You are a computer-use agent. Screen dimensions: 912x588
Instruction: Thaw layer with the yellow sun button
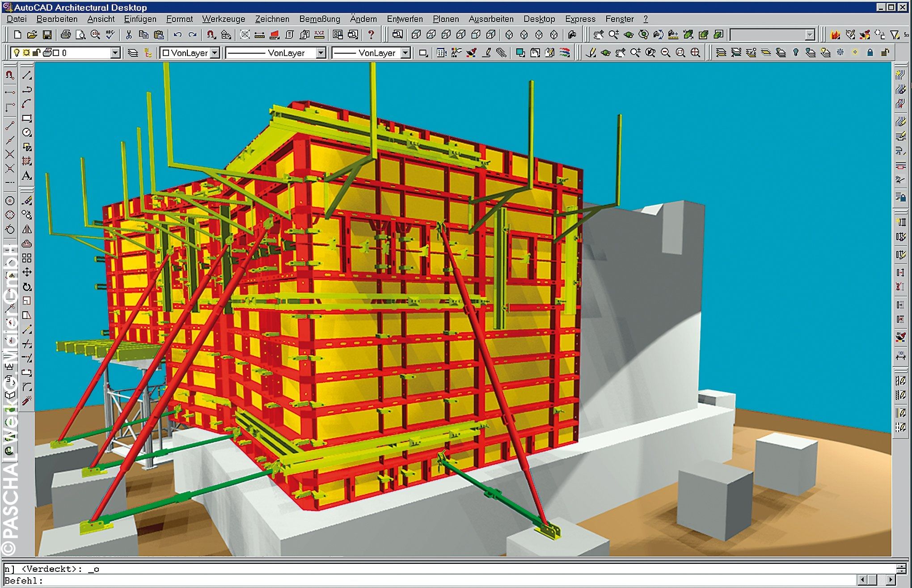tap(855, 53)
